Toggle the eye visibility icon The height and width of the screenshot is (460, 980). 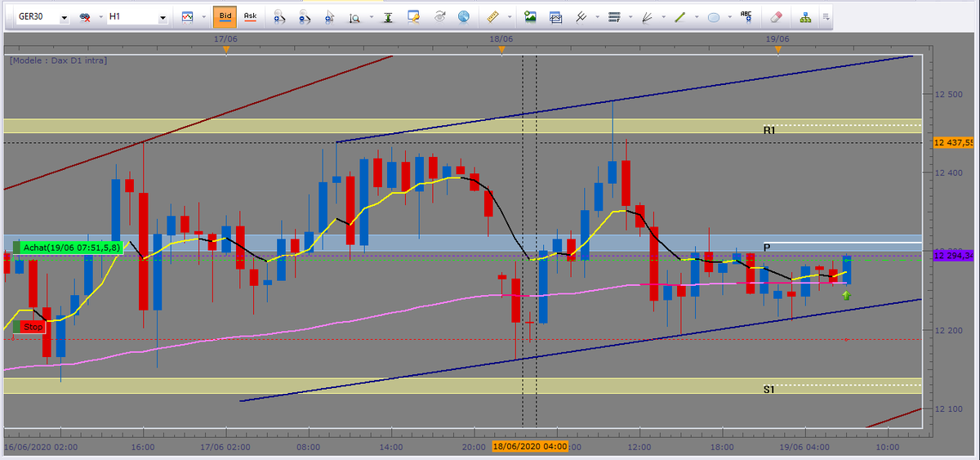(439, 16)
